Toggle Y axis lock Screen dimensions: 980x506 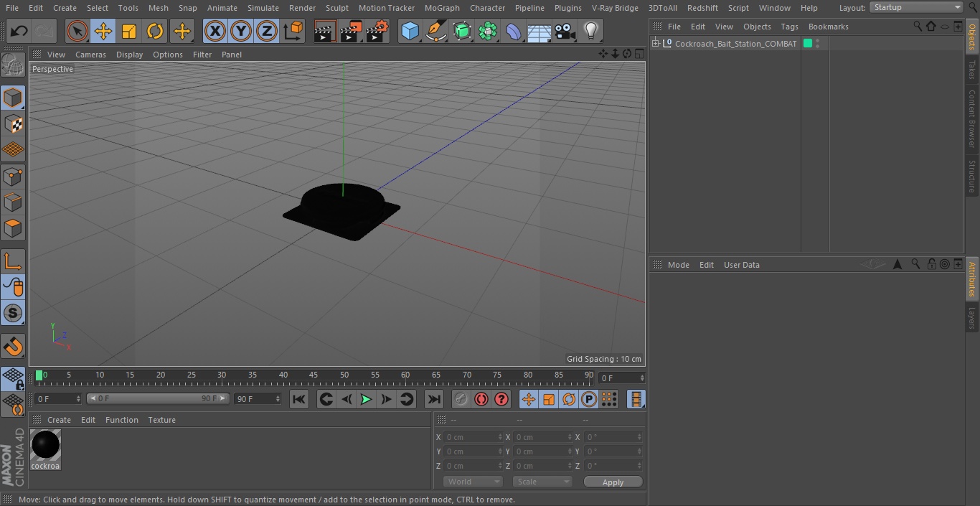click(241, 31)
